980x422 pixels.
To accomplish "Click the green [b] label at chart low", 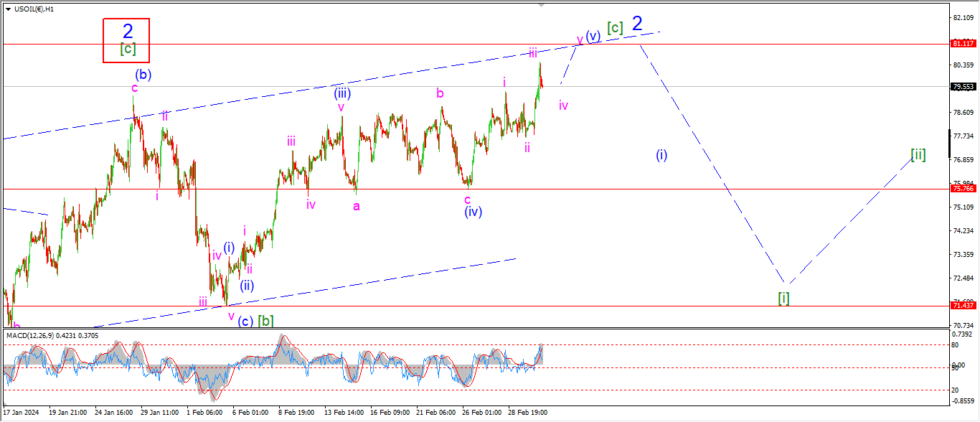I will (x=265, y=320).
